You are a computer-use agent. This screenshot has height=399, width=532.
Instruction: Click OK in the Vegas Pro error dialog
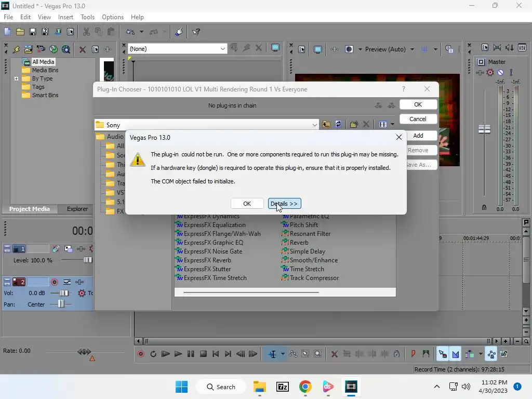coord(247,204)
